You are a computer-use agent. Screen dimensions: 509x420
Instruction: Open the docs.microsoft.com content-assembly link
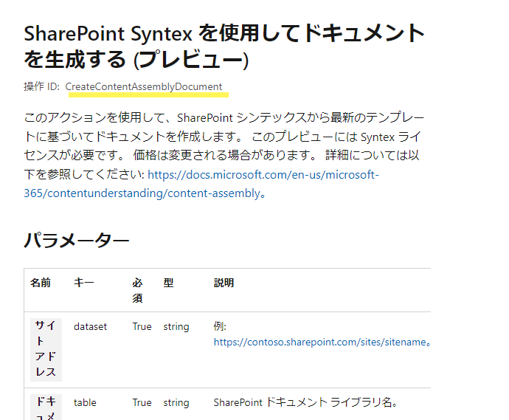pyautogui.click(x=263, y=175)
